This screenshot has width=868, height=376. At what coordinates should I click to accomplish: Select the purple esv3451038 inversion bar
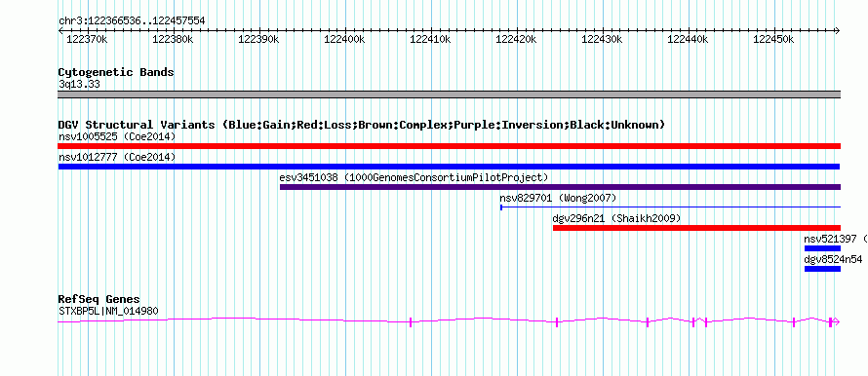coord(560,187)
